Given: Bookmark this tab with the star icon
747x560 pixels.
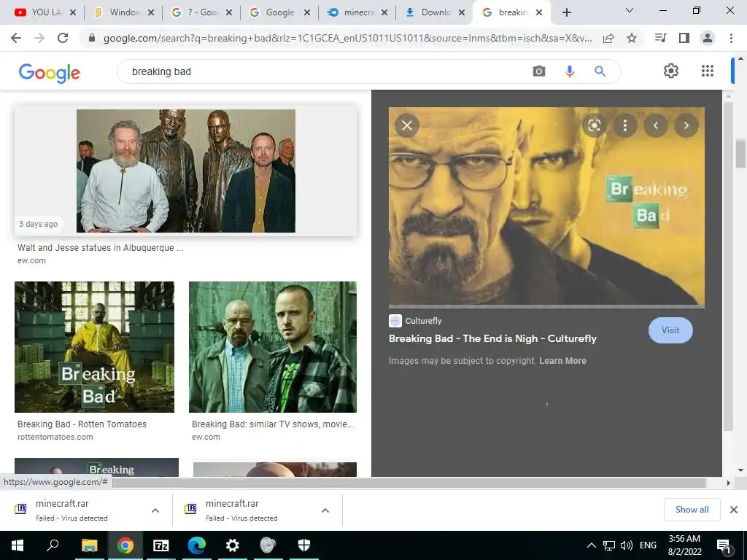Looking at the screenshot, I should point(632,38).
